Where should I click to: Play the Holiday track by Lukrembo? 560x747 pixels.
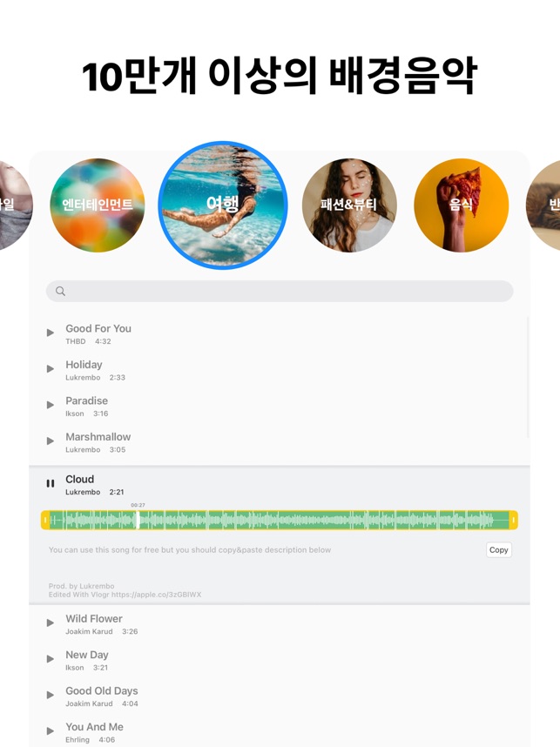tap(50, 369)
